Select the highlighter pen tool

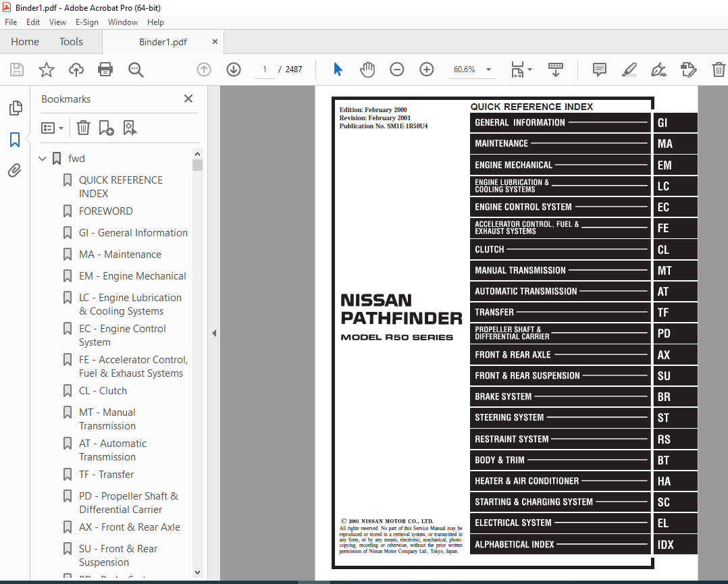pyautogui.click(x=629, y=70)
